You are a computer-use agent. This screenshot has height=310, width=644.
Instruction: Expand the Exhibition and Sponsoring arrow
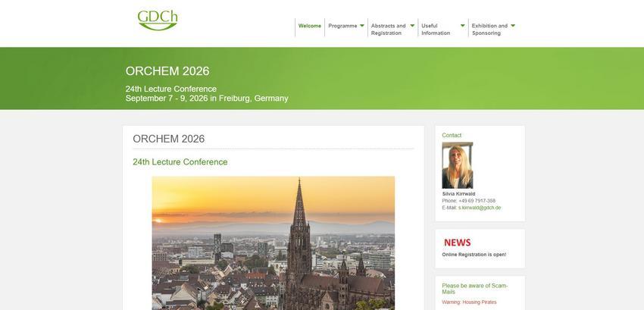click(x=513, y=26)
